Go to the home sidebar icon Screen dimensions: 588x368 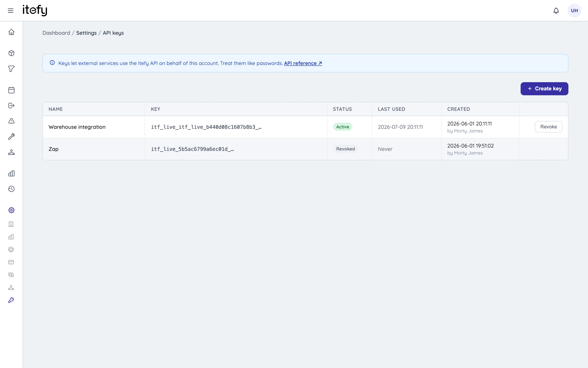coord(11,32)
